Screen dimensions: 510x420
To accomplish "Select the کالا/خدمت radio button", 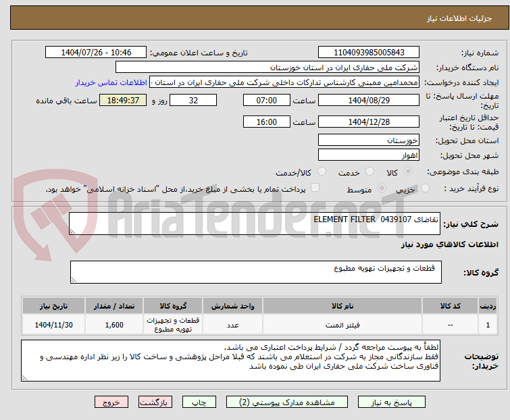I will [x=322, y=172].
